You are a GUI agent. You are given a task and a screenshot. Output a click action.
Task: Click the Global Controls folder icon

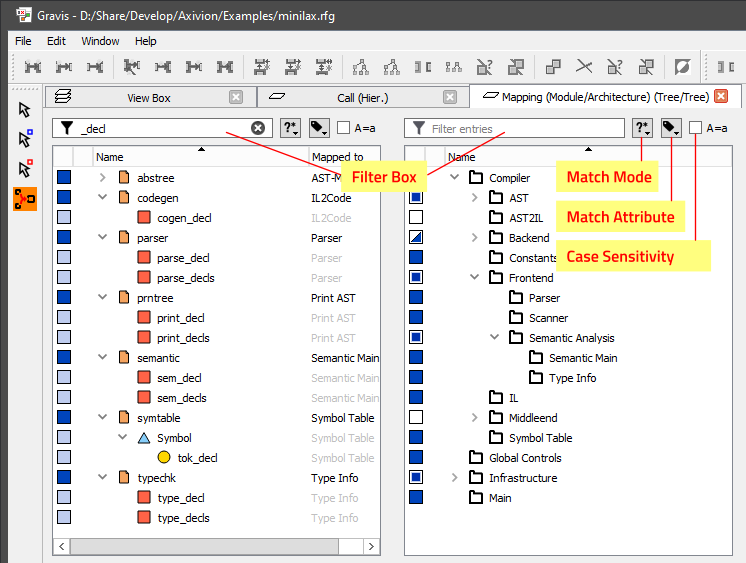point(476,457)
